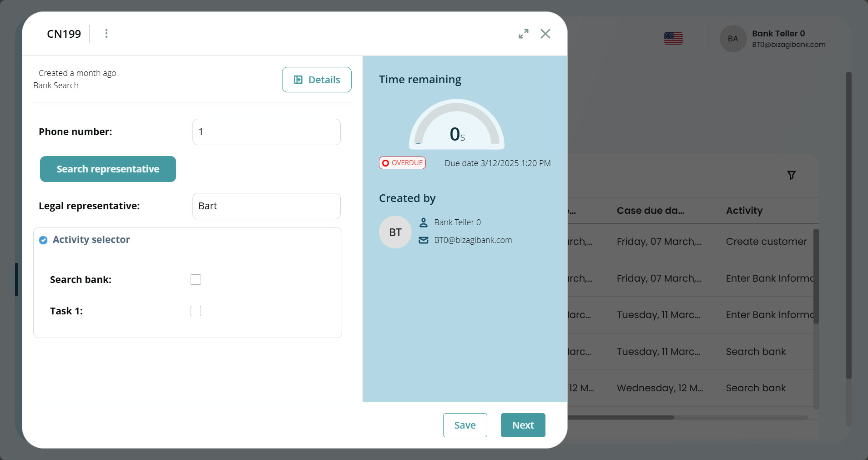Toggle the Activity selector checkmark
This screenshot has height=460, width=868.
pos(43,240)
